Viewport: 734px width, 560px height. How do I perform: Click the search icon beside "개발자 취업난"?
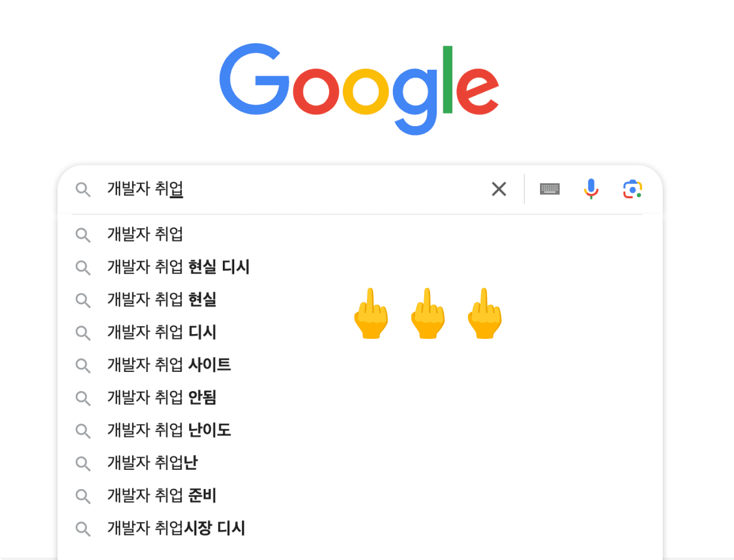83,463
